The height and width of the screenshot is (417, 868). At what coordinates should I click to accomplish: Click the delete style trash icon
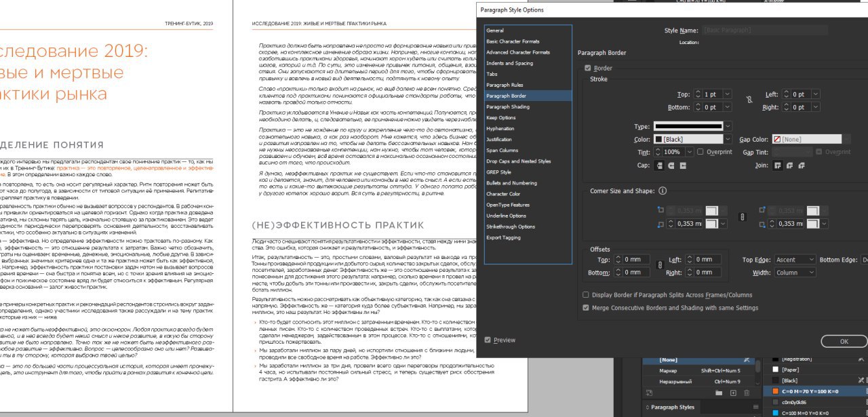[747, 393]
